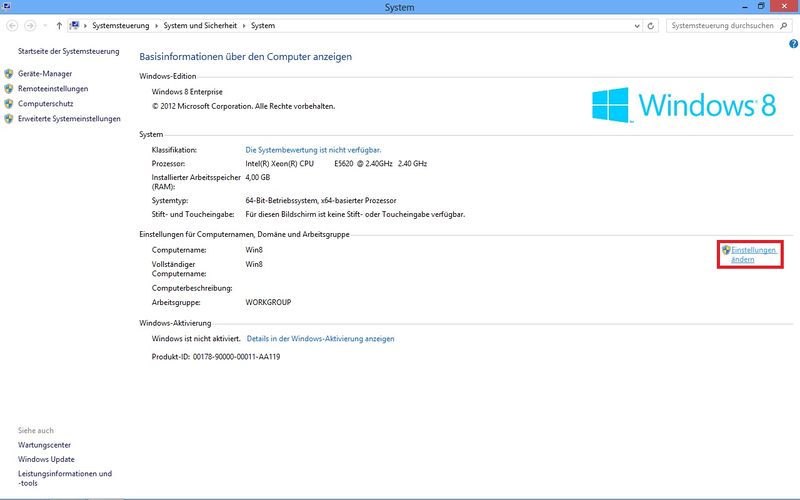Click the Windows 8 logo
Image resolution: width=800 pixels, height=500 pixels.
[684, 105]
